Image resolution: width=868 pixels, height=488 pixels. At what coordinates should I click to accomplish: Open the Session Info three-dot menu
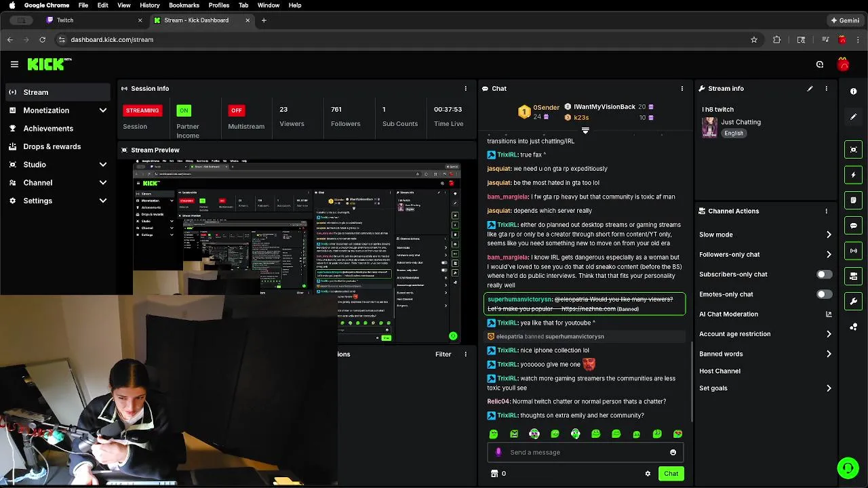(465, 89)
